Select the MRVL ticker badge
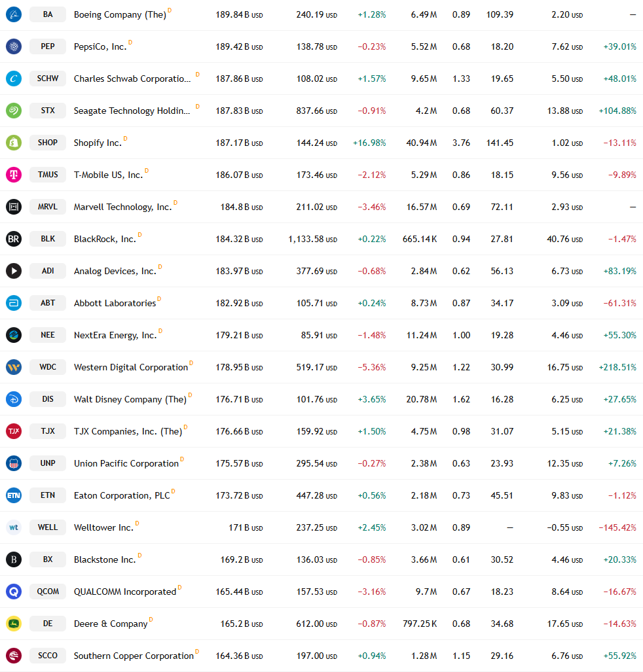 click(x=48, y=207)
